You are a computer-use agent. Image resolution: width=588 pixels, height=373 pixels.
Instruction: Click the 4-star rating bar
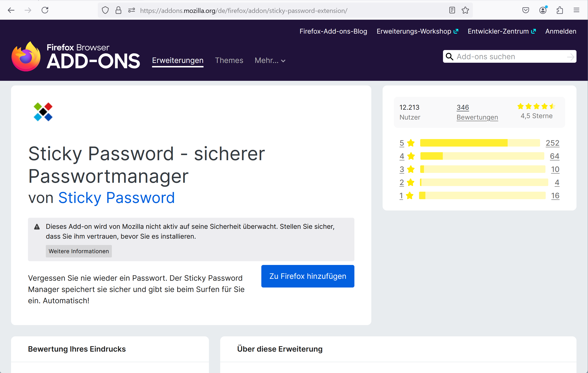click(x=482, y=156)
